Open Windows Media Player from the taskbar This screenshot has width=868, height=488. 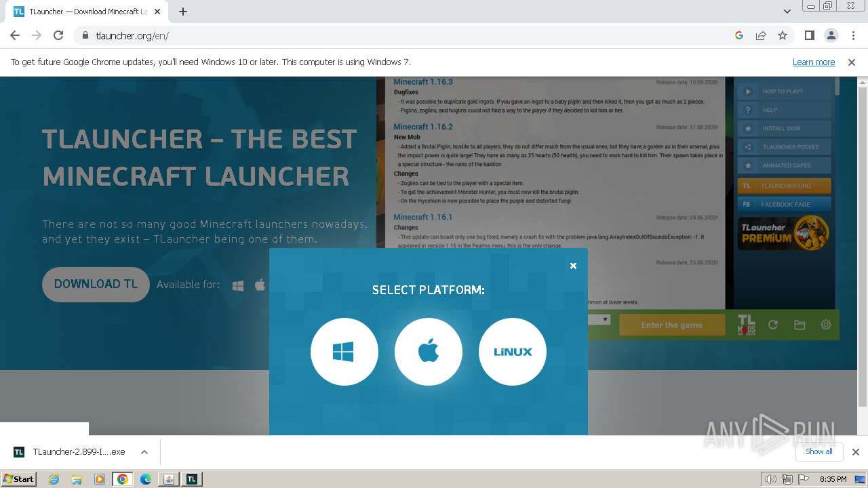tap(99, 479)
